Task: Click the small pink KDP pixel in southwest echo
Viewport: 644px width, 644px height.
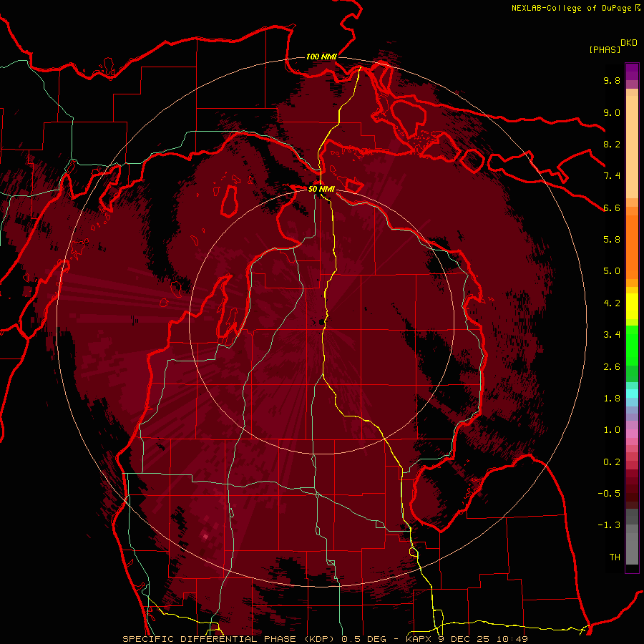Action: [206, 537]
